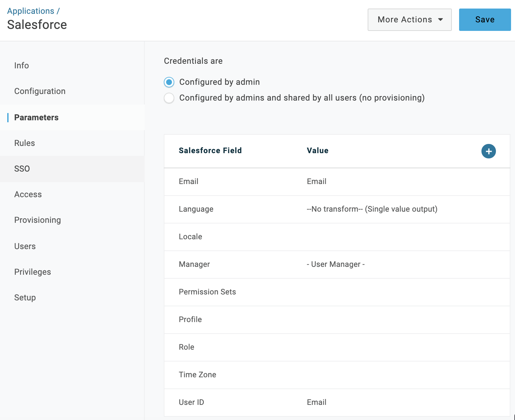
Task: Go to the Provisioning tab
Action: click(x=72, y=220)
